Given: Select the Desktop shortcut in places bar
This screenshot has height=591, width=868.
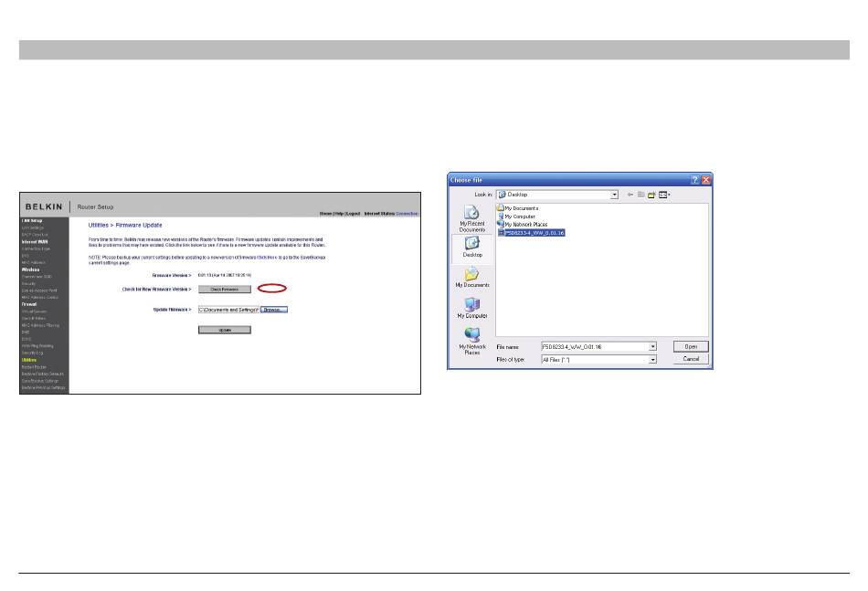Looking at the screenshot, I should [471, 248].
